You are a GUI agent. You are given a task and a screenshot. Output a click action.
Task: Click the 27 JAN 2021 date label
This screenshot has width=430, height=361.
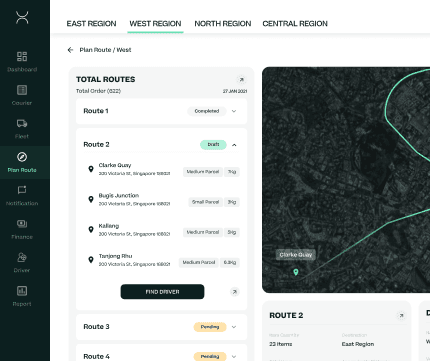point(235,91)
